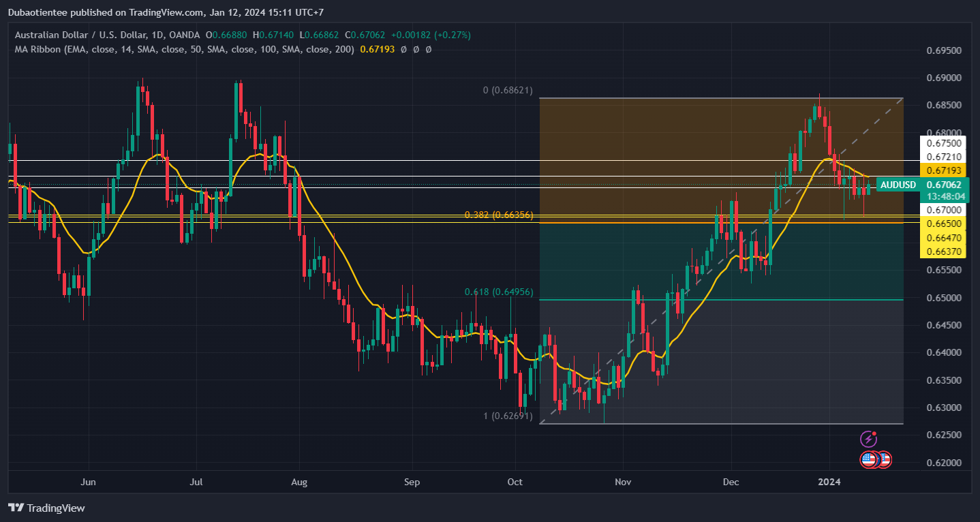Click the 0.63000 price axis label

pyautogui.click(x=943, y=408)
